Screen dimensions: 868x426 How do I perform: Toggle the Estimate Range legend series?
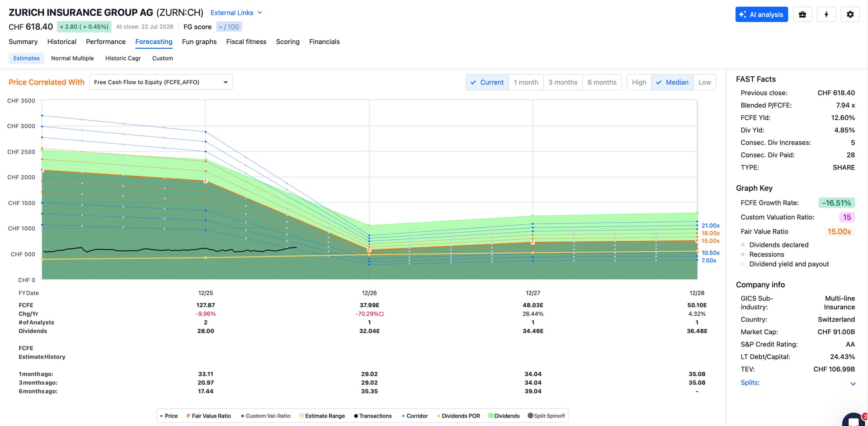(322, 416)
